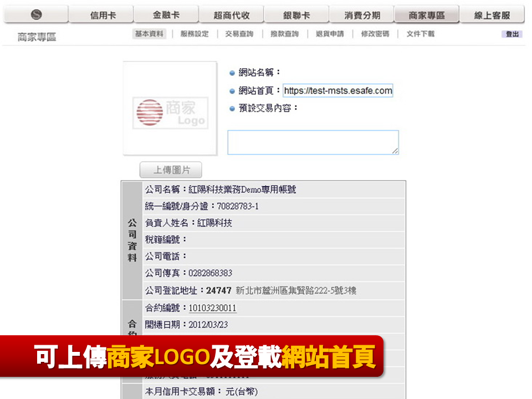Click the 登出 logout button
The image size is (532, 399).
(511, 34)
